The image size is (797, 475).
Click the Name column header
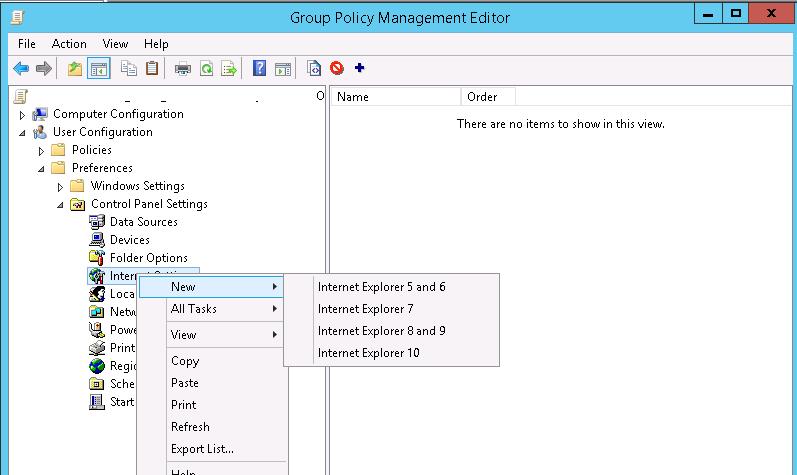pos(396,97)
